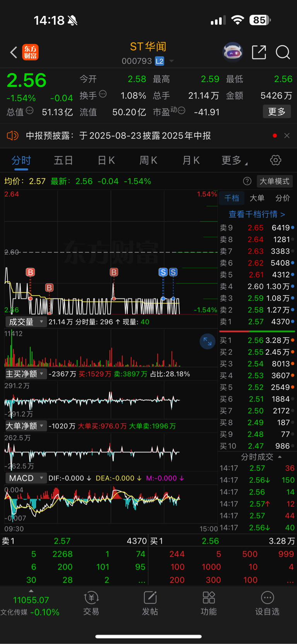Tap info icon next to 换手
Screen dimensions: 297x644
(x=103, y=94)
